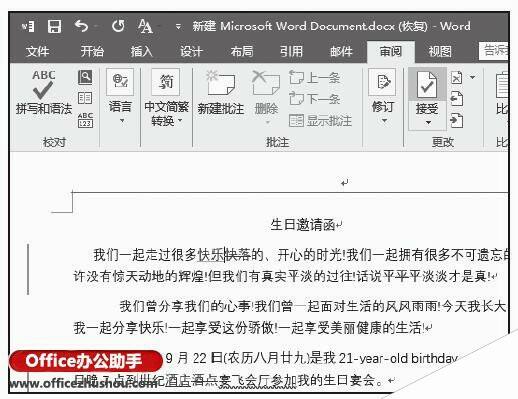The width and height of the screenshot is (518, 399).
Task: Click text 21-year-old birthday
Action: 398,358
